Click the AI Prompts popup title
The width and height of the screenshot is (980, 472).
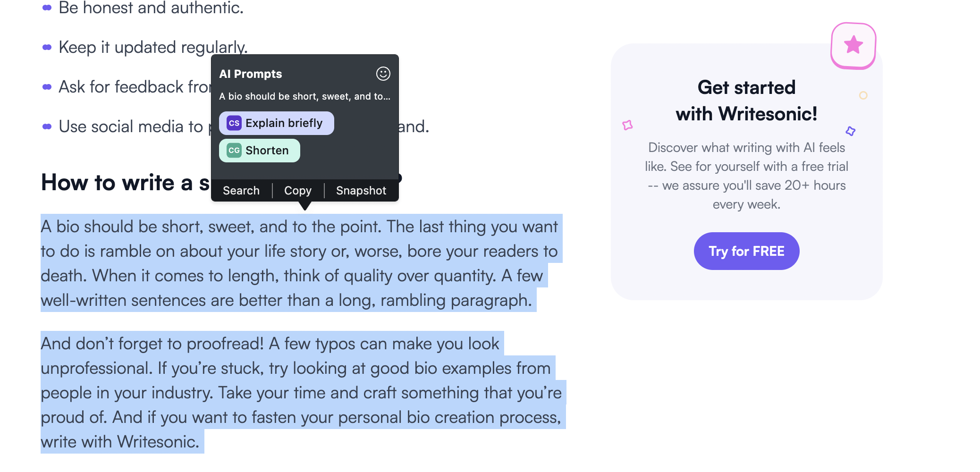[251, 74]
